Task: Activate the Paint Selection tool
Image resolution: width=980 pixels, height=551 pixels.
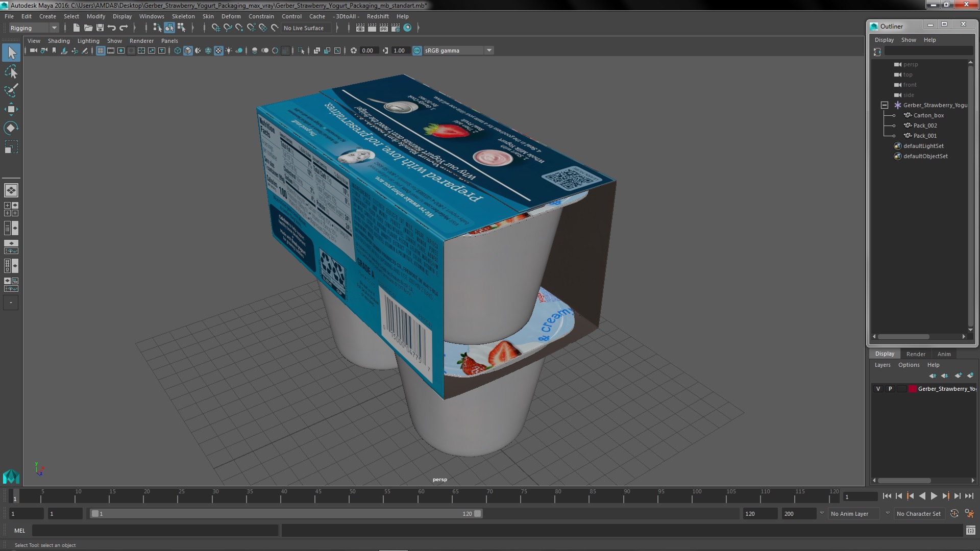Action: pos(11,90)
